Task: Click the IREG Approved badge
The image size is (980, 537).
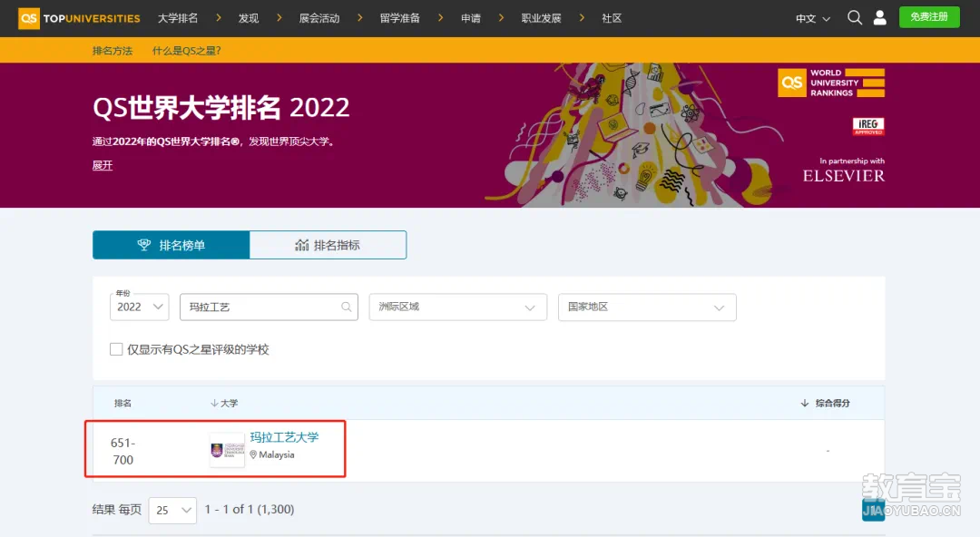Action: coord(868,126)
